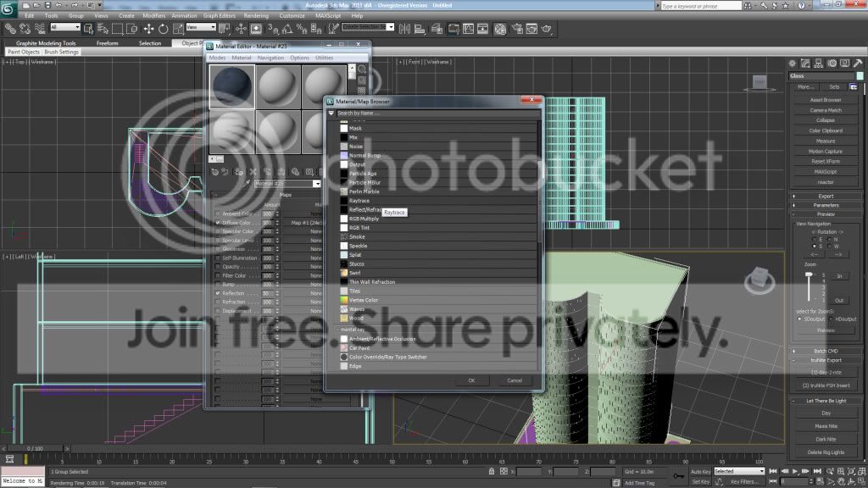Click the eyedropper pick material icon
The width and height of the screenshot is (868, 488).
247,183
